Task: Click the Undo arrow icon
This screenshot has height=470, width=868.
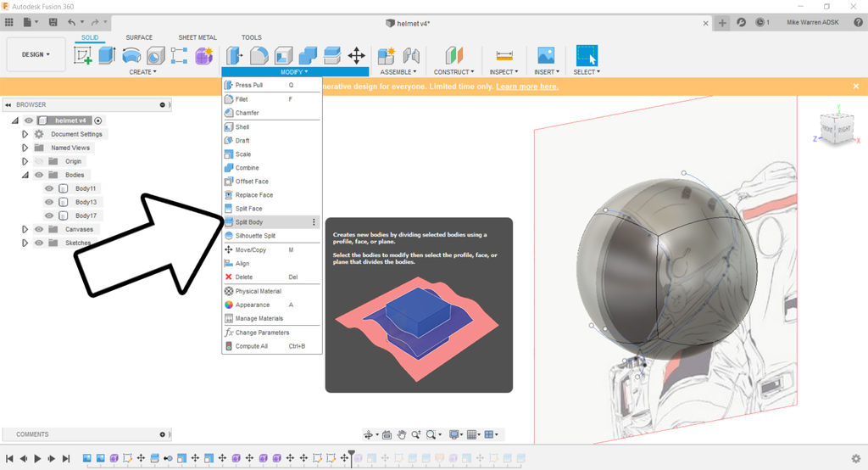Action: pos(71,22)
